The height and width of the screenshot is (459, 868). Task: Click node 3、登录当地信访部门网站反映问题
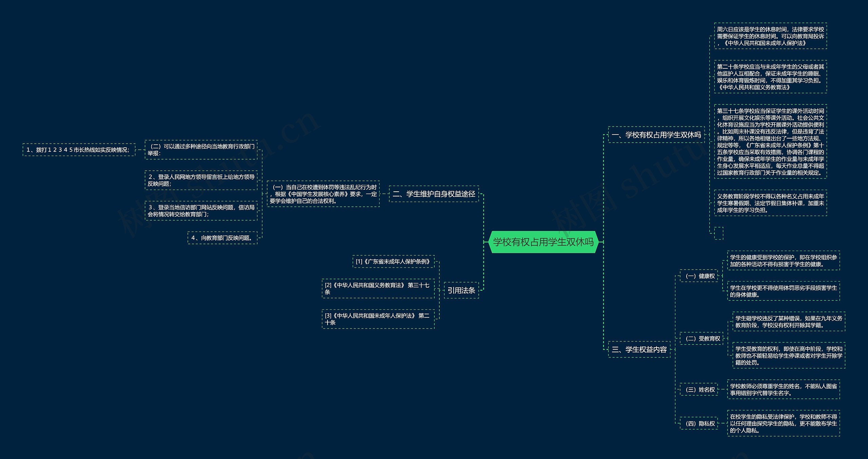pyautogui.click(x=201, y=211)
